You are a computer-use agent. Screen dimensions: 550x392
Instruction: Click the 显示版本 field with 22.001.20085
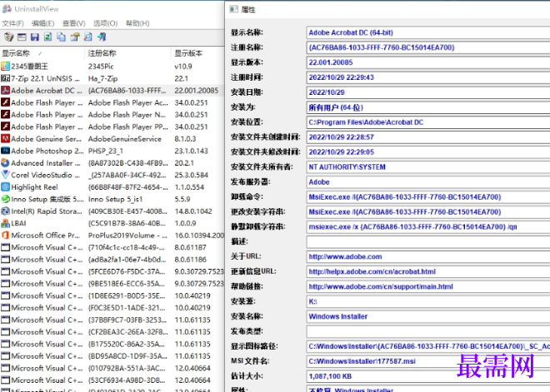[428, 62]
